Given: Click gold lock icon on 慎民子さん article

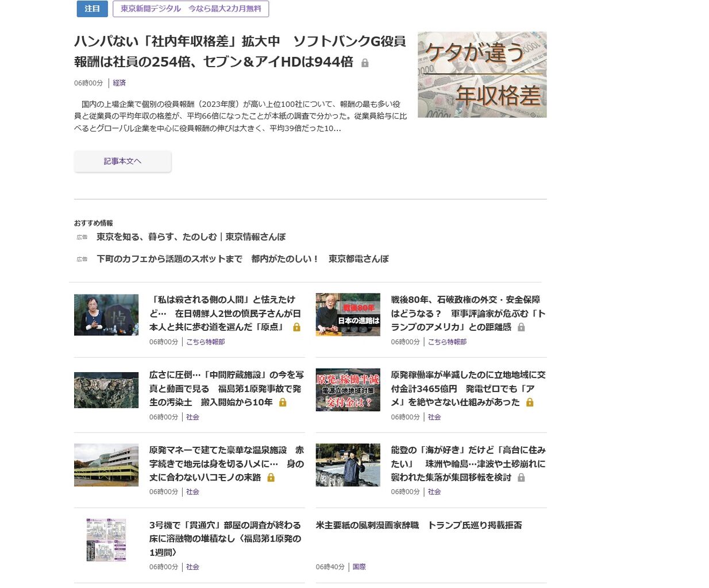Looking at the screenshot, I should click(296, 327).
